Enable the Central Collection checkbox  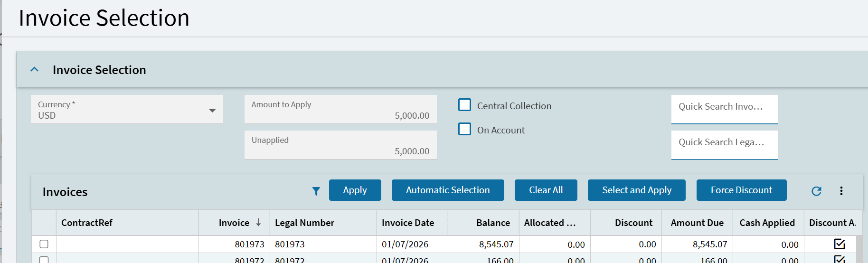click(464, 105)
